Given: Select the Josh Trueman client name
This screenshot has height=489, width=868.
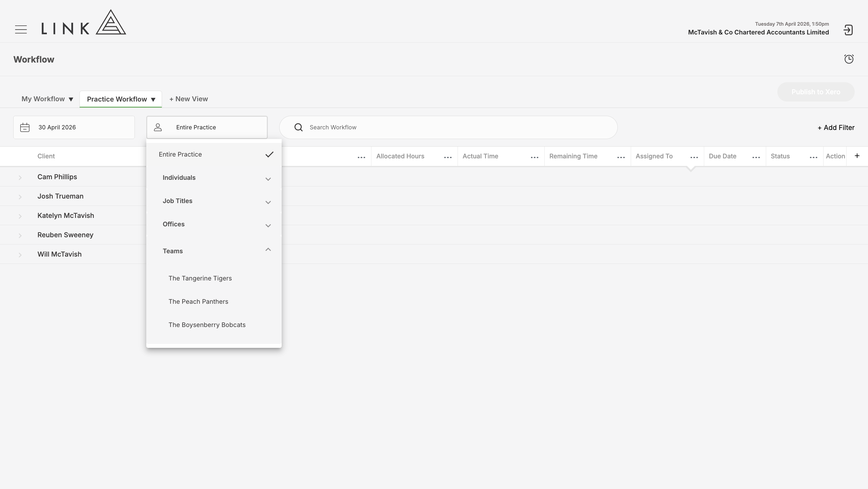Looking at the screenshot, I should point(60,196).
